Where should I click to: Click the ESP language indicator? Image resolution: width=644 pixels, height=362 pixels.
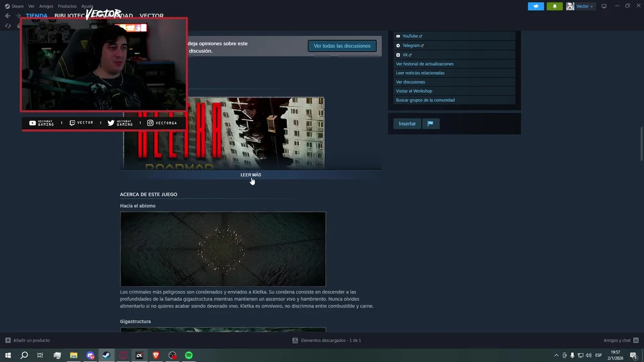[x=599, y=355]
